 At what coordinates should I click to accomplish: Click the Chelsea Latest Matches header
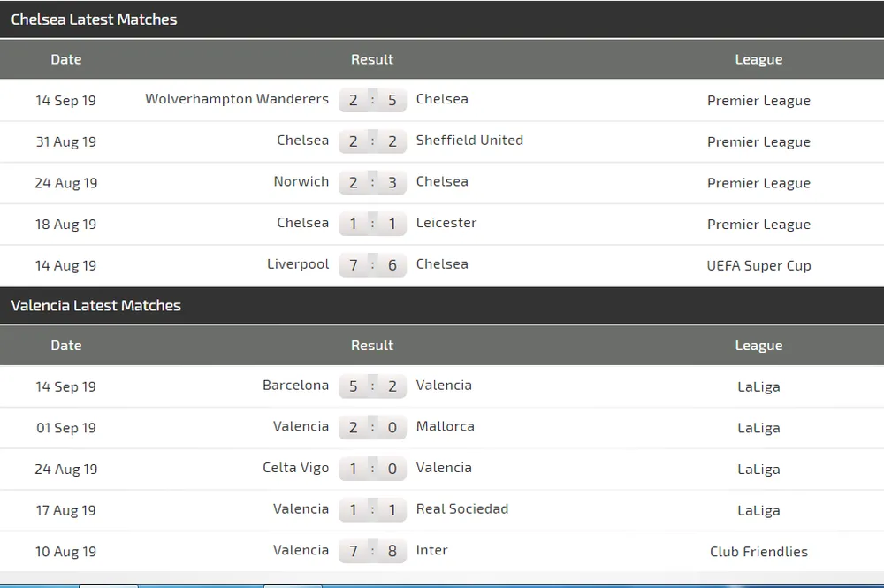(94, 19)
